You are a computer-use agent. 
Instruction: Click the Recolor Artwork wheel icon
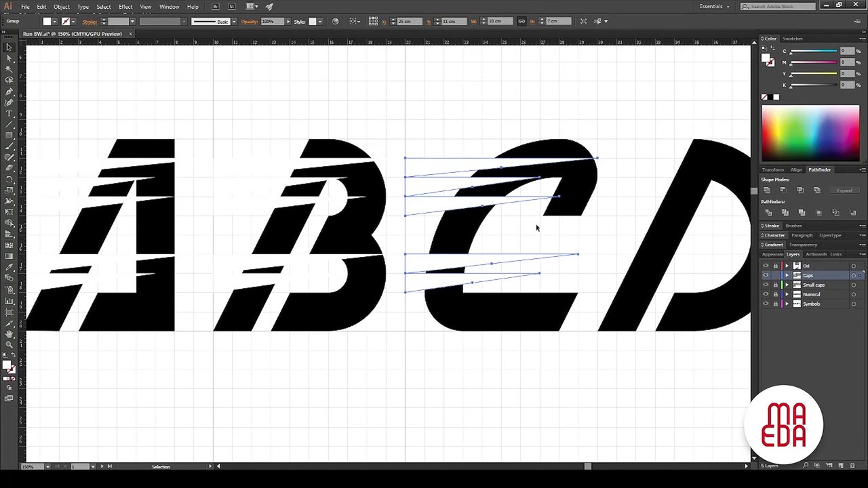pos(335,22)
